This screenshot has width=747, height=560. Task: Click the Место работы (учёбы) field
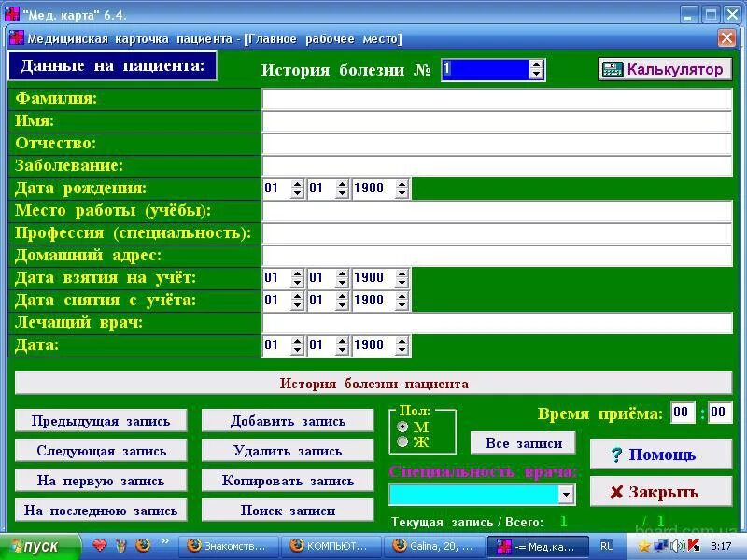point(497,211)
